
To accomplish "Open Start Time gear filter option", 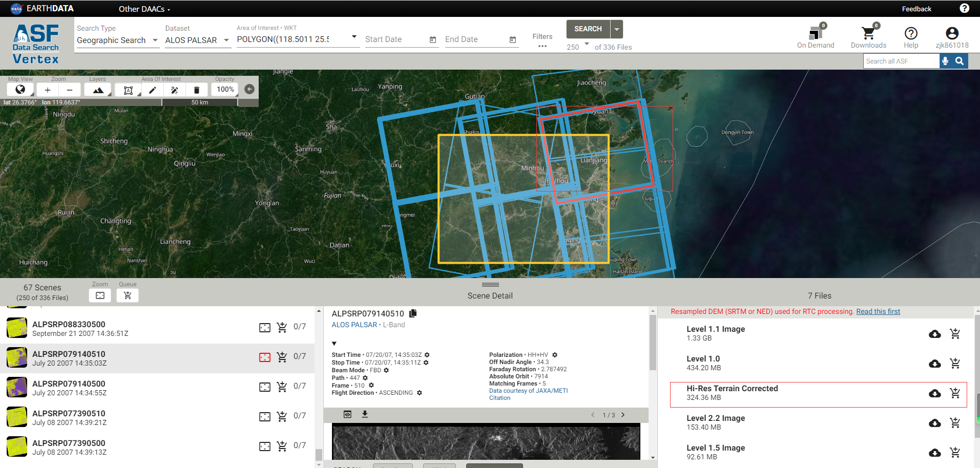I will [427, 355].
